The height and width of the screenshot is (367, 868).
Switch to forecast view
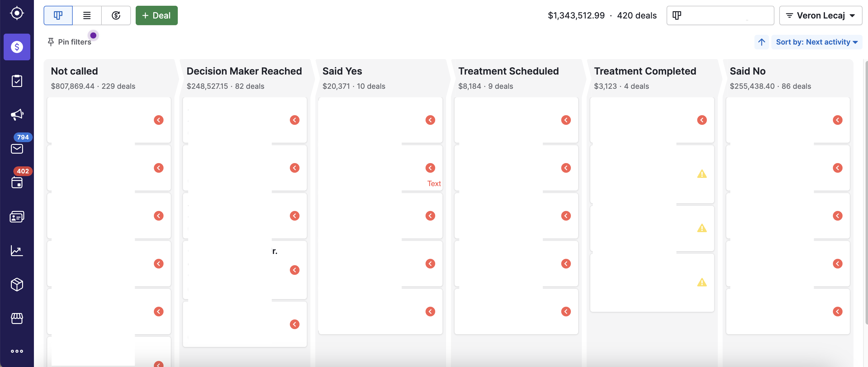(x=116, y=15)
